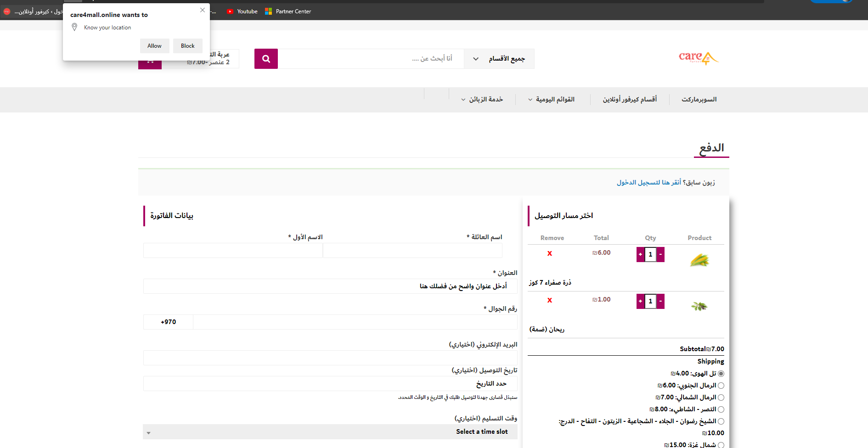Open السوبرماركت menu item

pos(699,100)
